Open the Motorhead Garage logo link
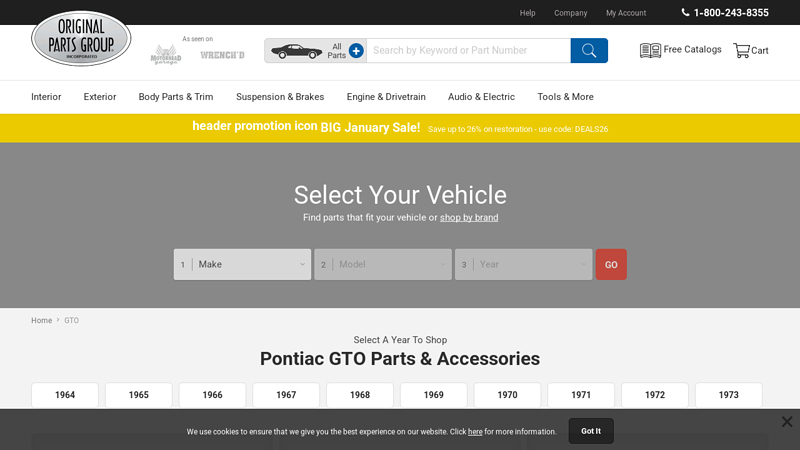 coord(165,55)
